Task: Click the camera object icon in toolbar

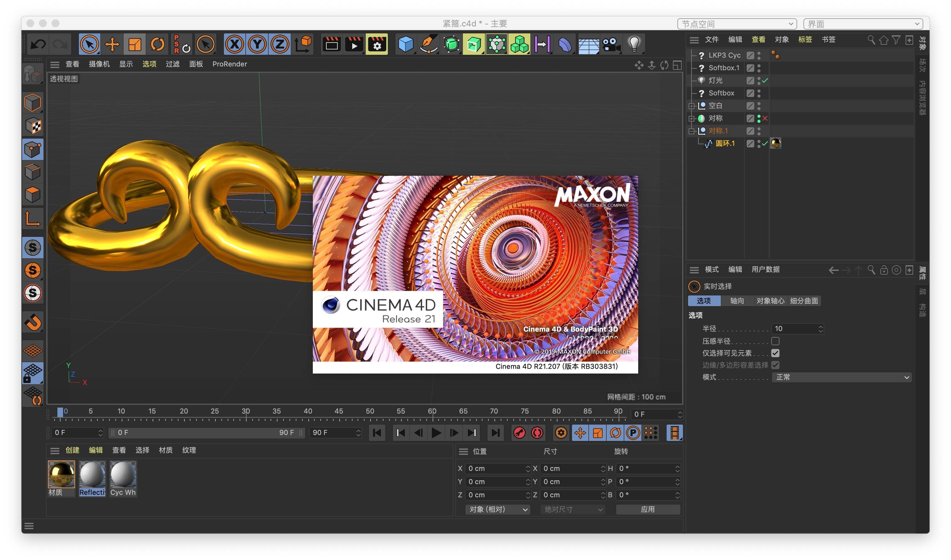Action: pos(611,44)
